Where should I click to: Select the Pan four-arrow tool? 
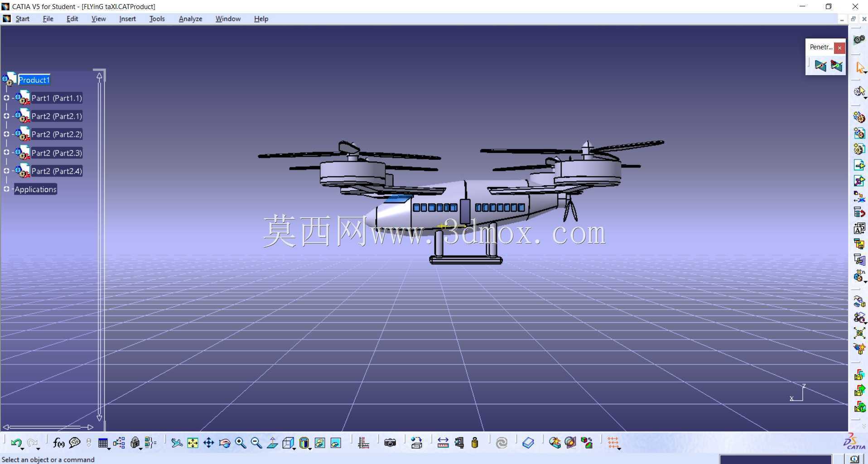point(208,443)
